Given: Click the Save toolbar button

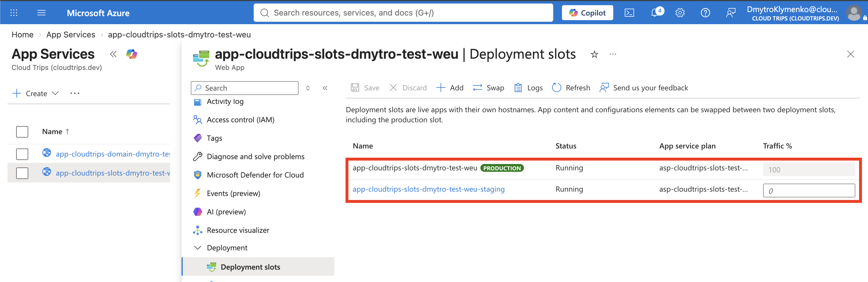Looking at the screenshot, I should pos(365,88).
